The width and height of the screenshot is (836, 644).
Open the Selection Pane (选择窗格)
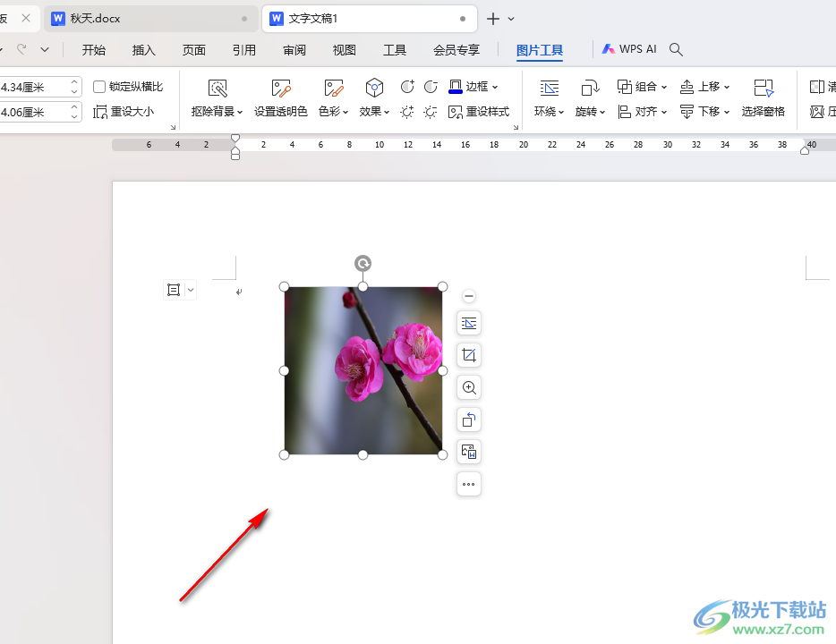pyautogui.click(x=763, y=98)
